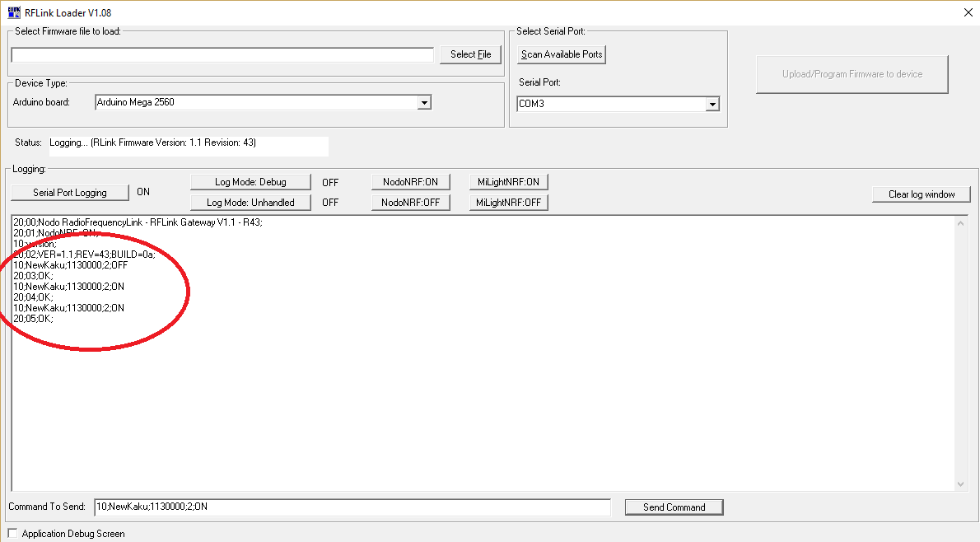
Task: Click the 'Arduino board:' label
Action: (41, 102)
